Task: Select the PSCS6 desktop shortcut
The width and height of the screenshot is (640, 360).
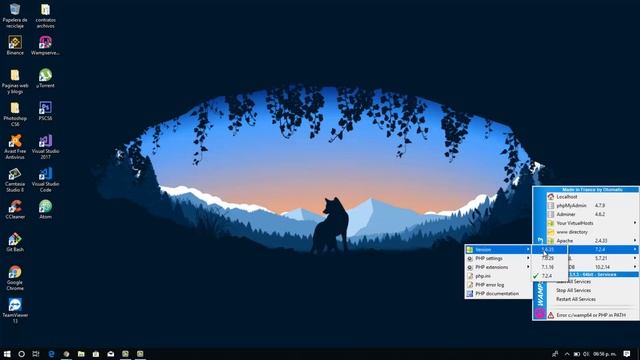Action: 45,111
